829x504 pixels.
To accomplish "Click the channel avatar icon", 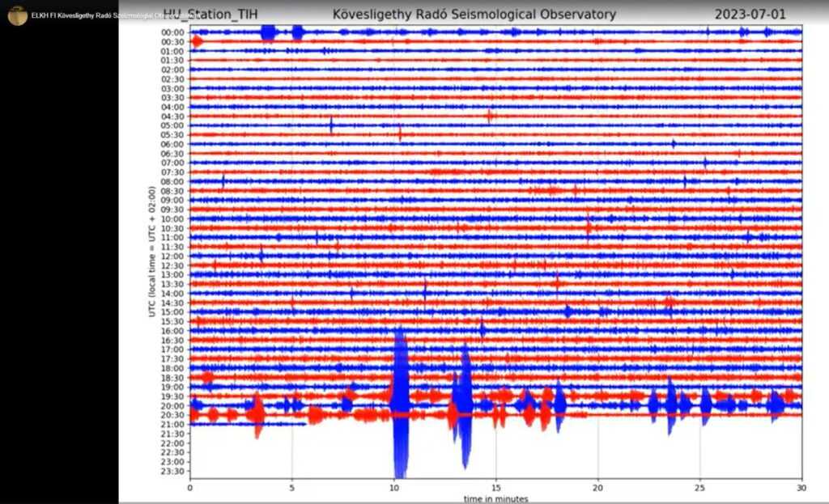I will [17, 15].
